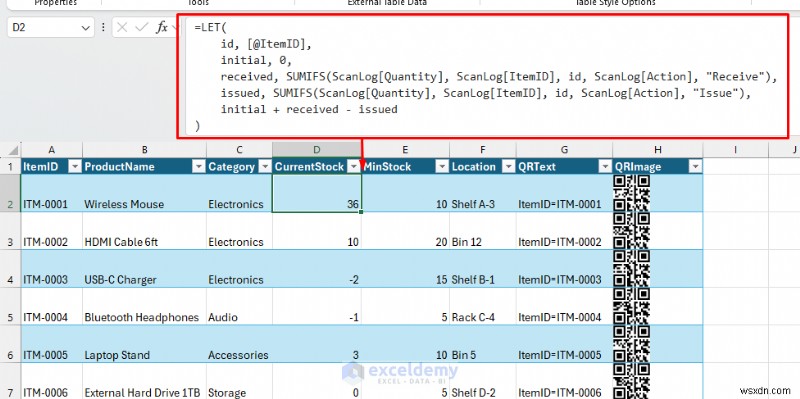Click the CurrentStock cell showing 36

point(317,193)
